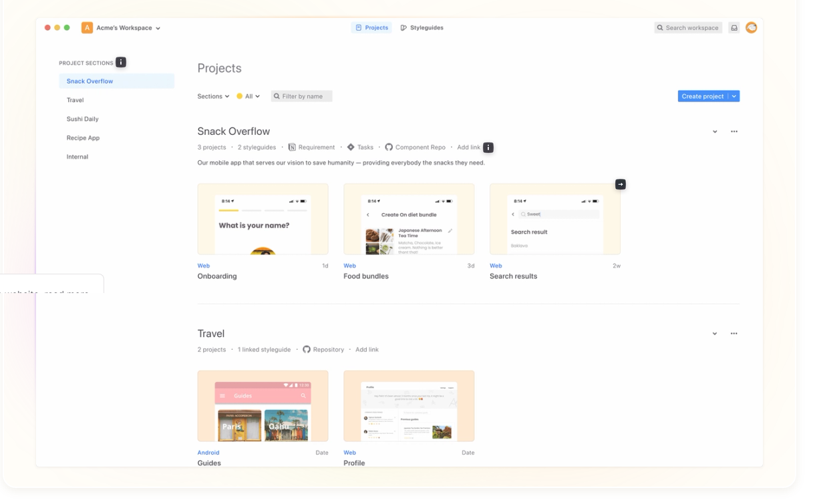835x504 pixels.
Task: Click the arrow icon above Search results card
Action: tap(621, 184)
